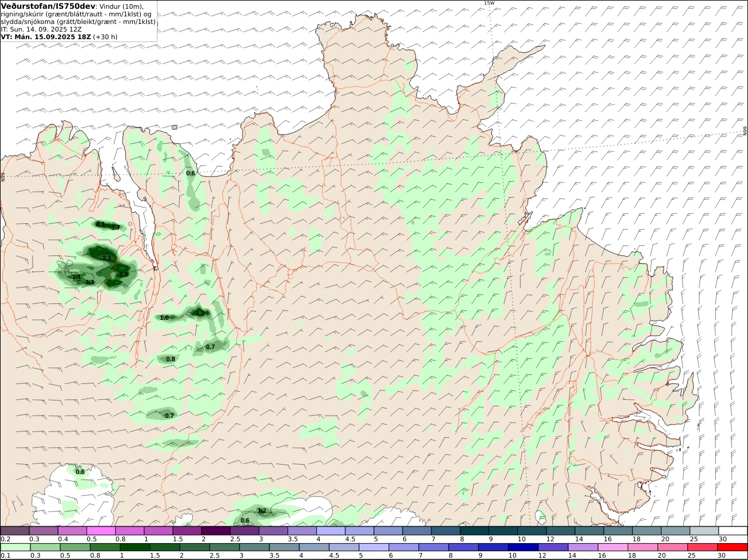This screenshot has width=748, height=560.
Task: Click the '(+30 h)' forecast offset text
Action: click(105, 37)
